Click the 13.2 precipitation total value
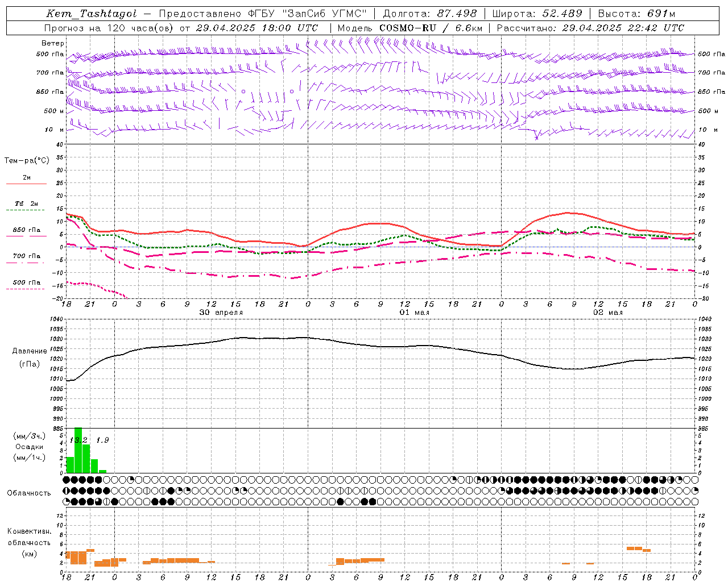The image size is (728, 582). coord(78,440)
